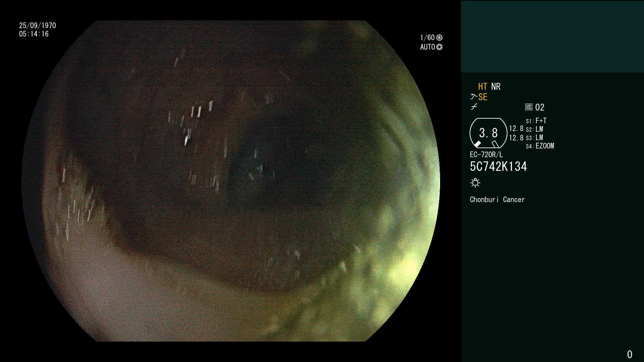Click the S4 EZOOM switch assignment
Image resolution: width=644 pixels, height=362 pixels.
[540, 146]
